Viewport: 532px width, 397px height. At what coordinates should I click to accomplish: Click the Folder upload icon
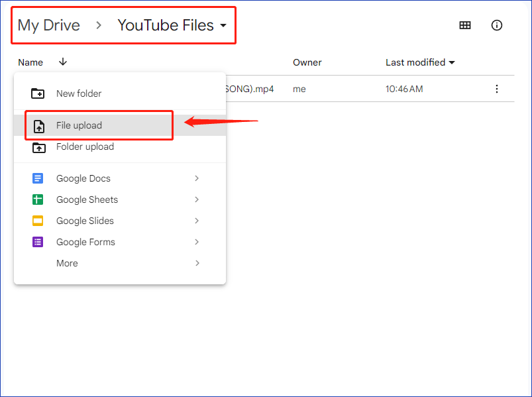coord(39,148)
